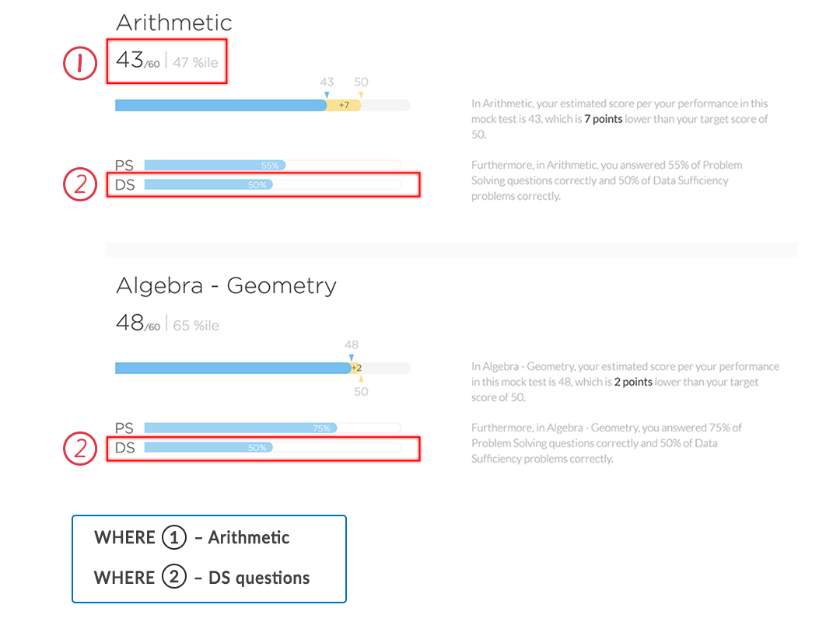The height and width of the screenshot is (622, 840).
Task: Click circled 1 in the WHERE legend box
Action: coord(174,537)
